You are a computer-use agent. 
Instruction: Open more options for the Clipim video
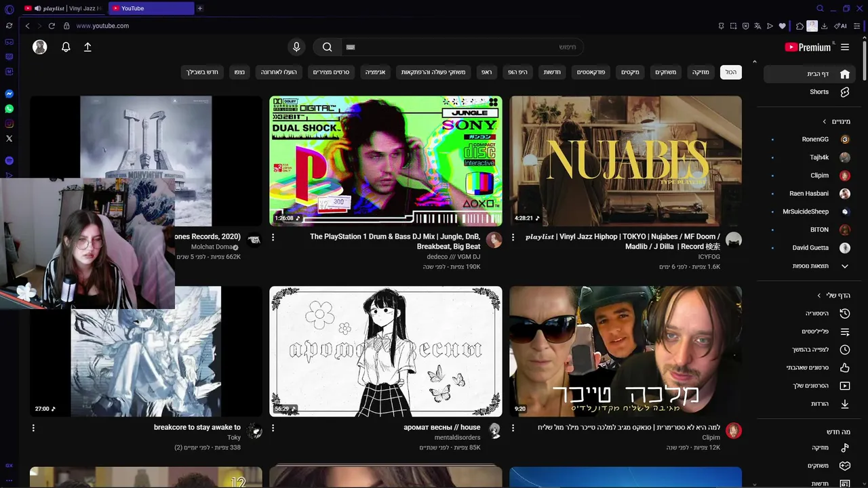click(x=513, y=428)
